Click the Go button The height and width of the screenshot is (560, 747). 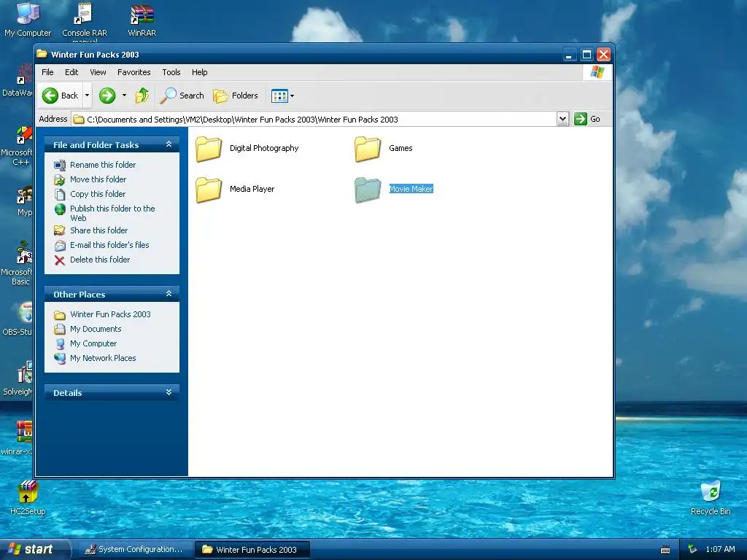[587, 119]
